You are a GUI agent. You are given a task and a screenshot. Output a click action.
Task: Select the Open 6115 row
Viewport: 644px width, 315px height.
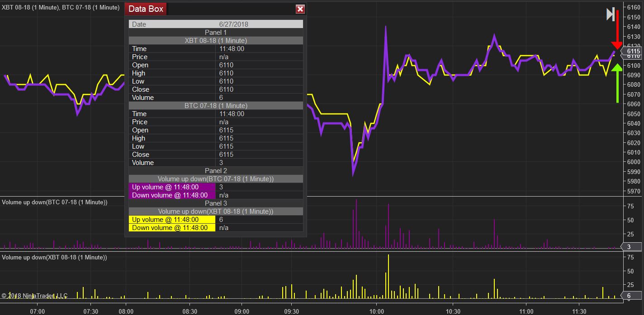pyautogui.click(x=216, y=130)
